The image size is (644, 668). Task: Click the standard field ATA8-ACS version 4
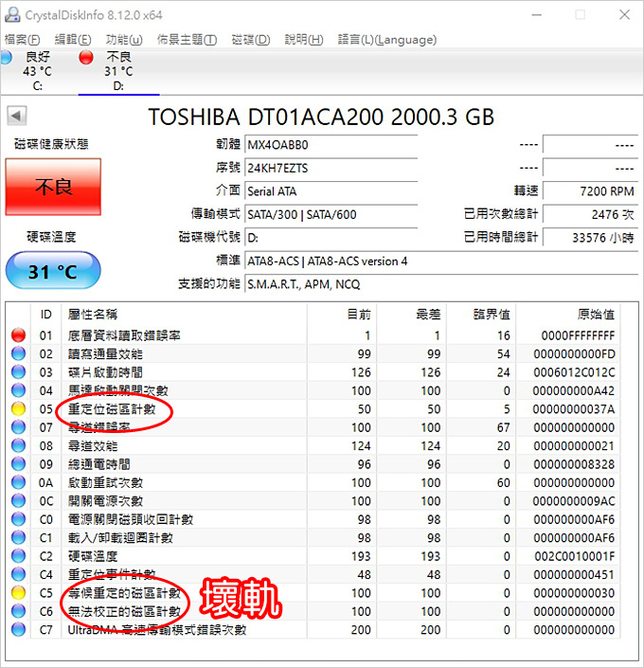[441, 261]
